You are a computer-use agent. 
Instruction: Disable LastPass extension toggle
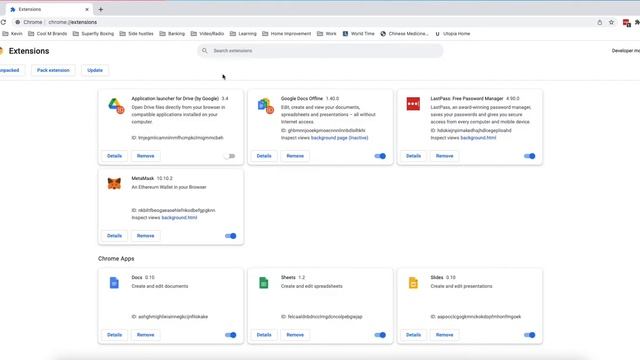coord(529,156)
